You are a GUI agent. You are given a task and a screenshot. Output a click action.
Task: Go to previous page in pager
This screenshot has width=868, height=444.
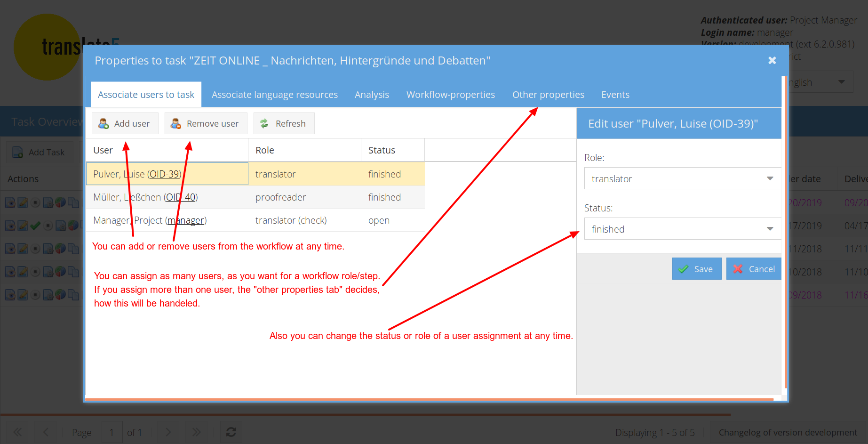tap(46, 432)
